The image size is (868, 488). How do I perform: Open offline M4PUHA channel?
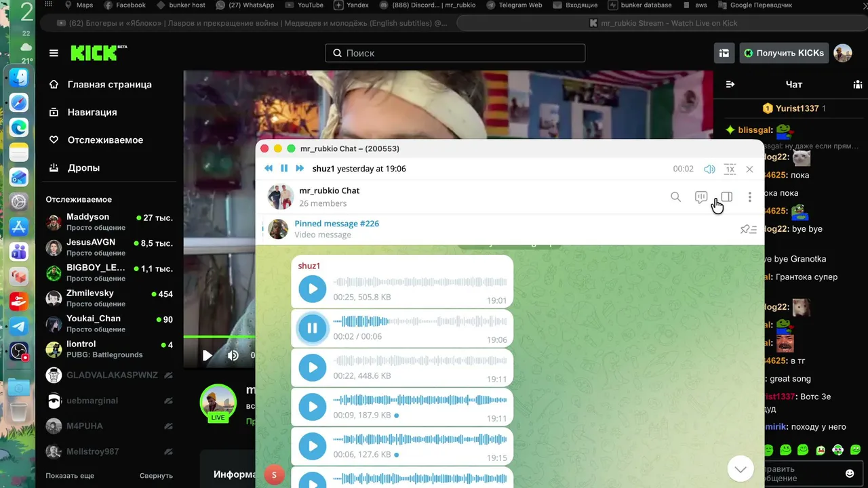pyautogui.click(x=109, y=426)
